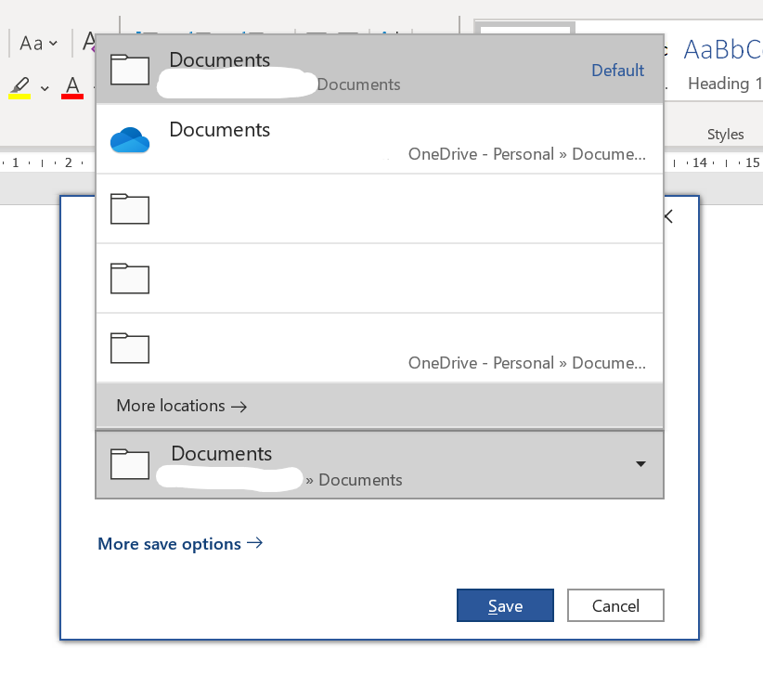Apply the yellow text highlight color
This screenshot has width=763, height=700.
click(19, 87)
